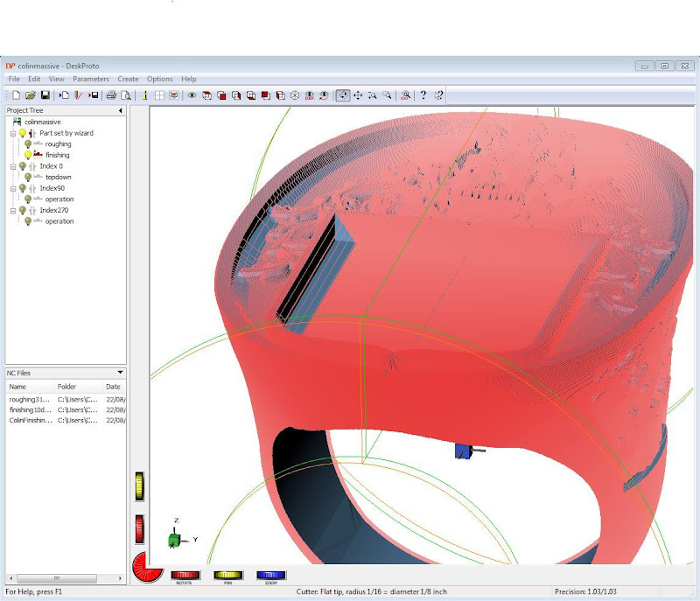Click the red ROTATE button

184,576
